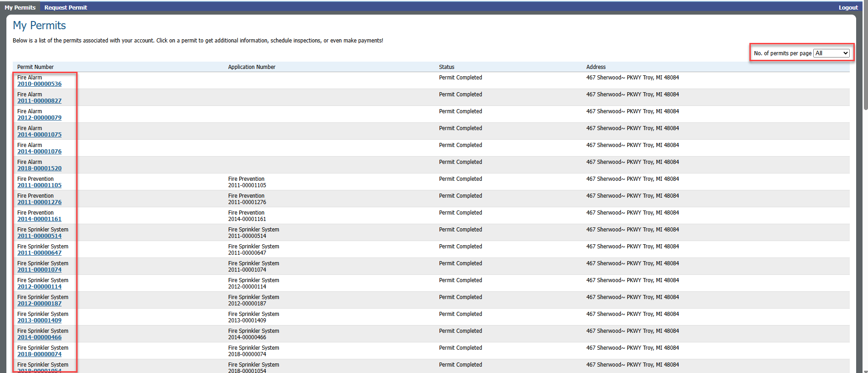Open Fire Sprinkler System permit 2013-00001409
This screenshot has height=373, width=868.
coord(39,320)
